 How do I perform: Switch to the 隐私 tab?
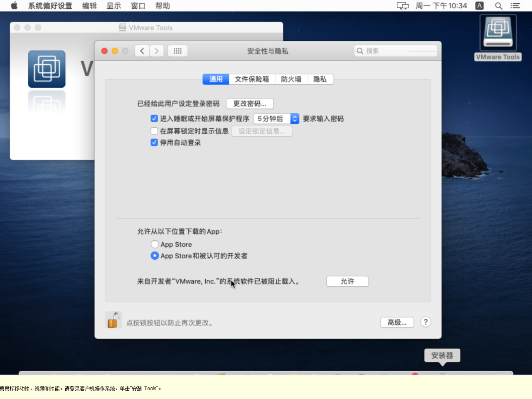click(320, 79)
